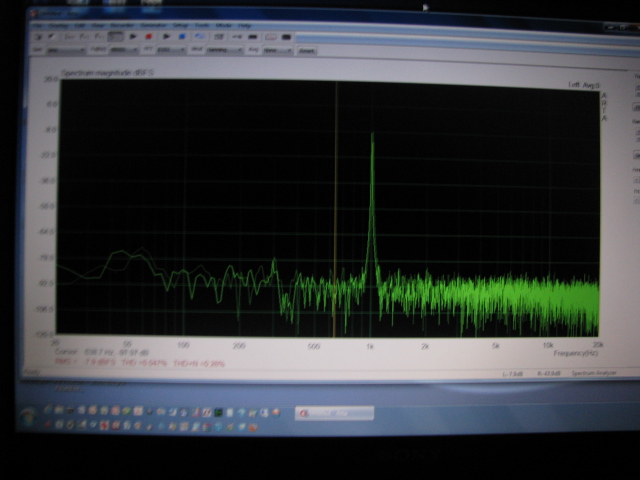Click the Fr2 dual-channel mode icon
This screenshot has width=640, height=480.
(84, 37)
